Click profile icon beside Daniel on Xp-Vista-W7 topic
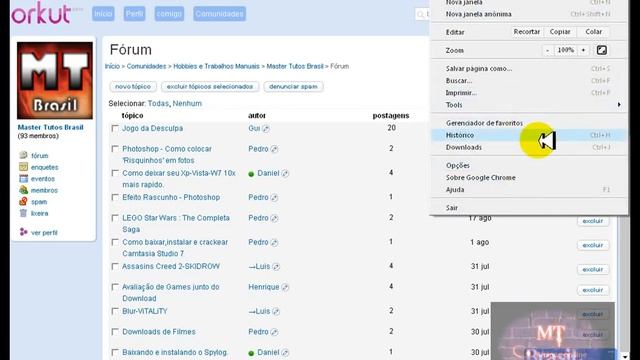Screen dimensions: 640x360 tap(285, 173)
